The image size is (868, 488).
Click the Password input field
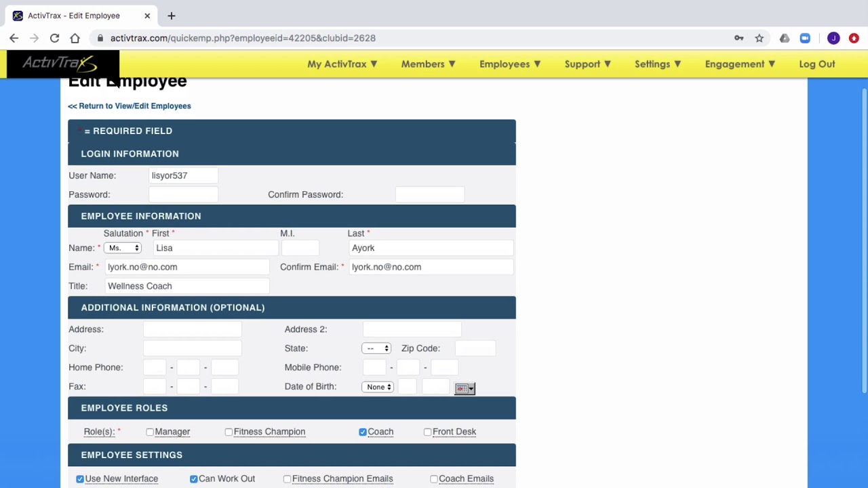coord(183,195)
